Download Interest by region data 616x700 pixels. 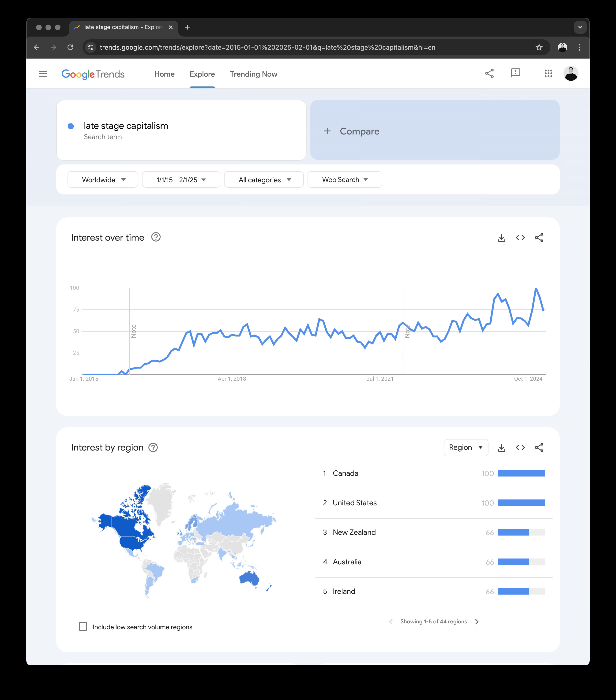click(x=501, y=448)
